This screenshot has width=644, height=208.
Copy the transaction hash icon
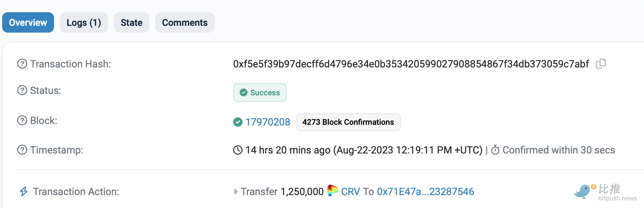(601, 64)
